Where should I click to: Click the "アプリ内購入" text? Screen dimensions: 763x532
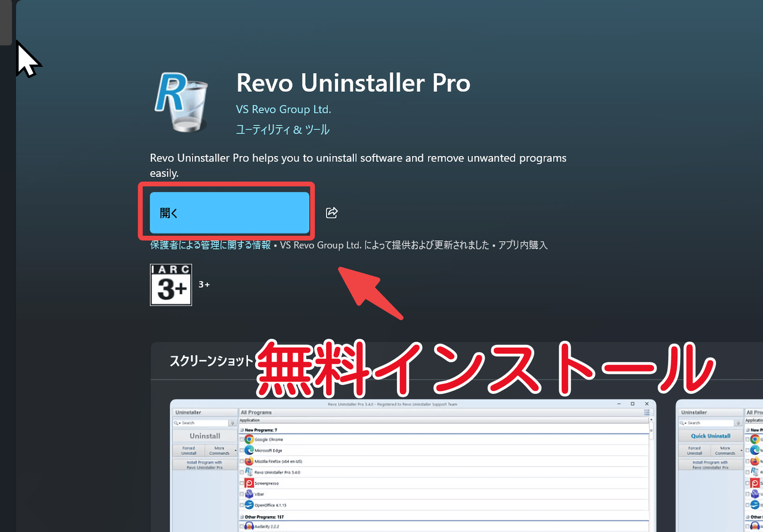523,245
